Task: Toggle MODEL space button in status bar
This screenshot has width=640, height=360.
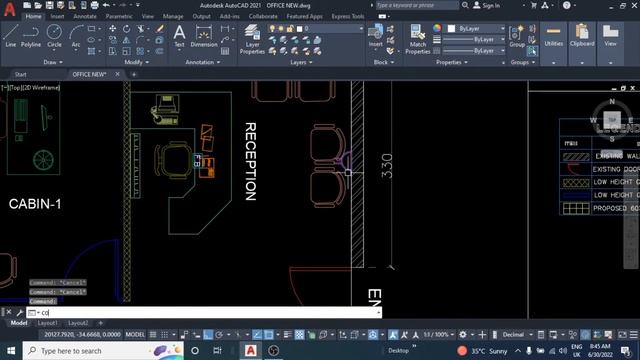Action: click(135, 335)
